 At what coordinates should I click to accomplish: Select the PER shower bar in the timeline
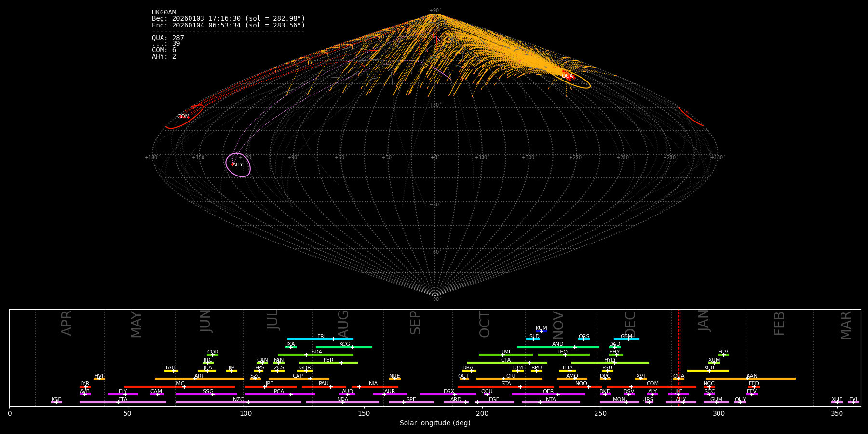[x=328, y=363]
